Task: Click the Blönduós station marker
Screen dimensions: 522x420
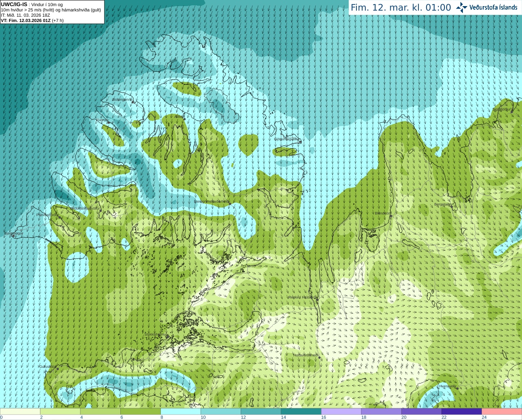Action: 391,216
